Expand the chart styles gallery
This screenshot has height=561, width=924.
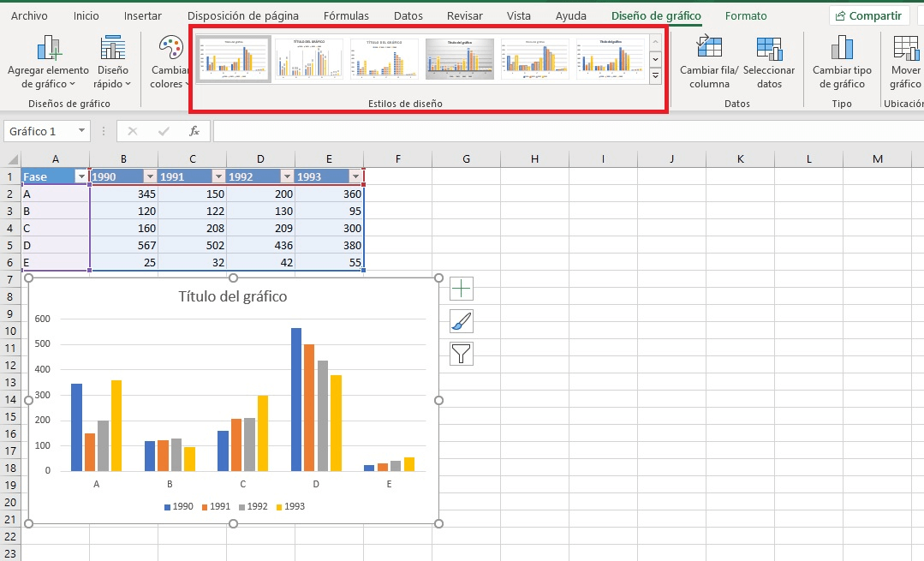point(655,75)
